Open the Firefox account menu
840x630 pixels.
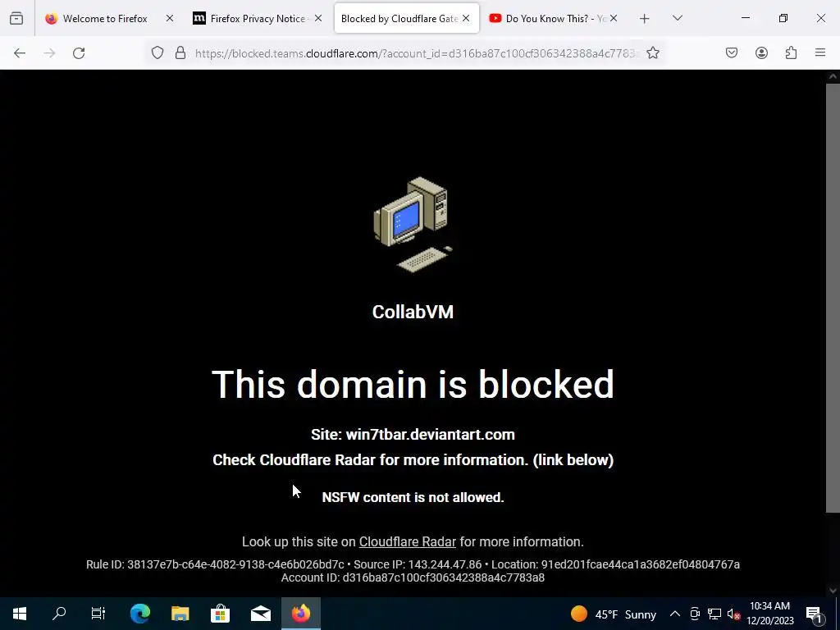click(761, 53)
